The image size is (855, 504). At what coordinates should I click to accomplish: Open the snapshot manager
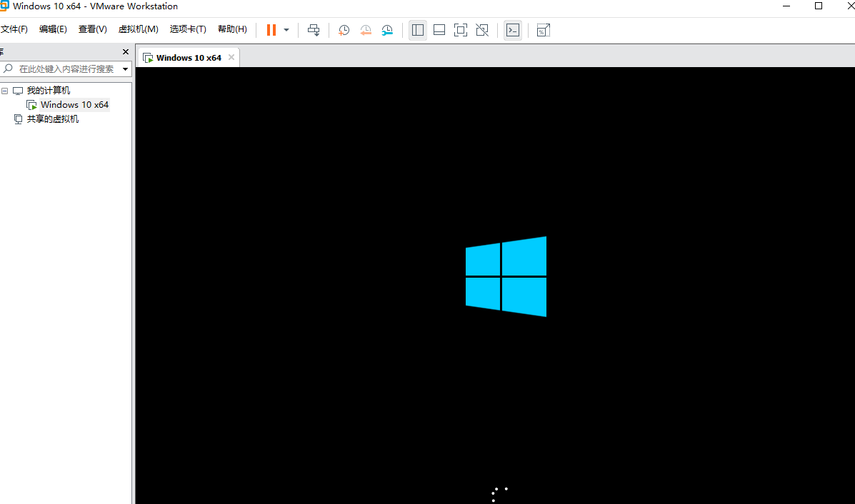coord(387,31)
